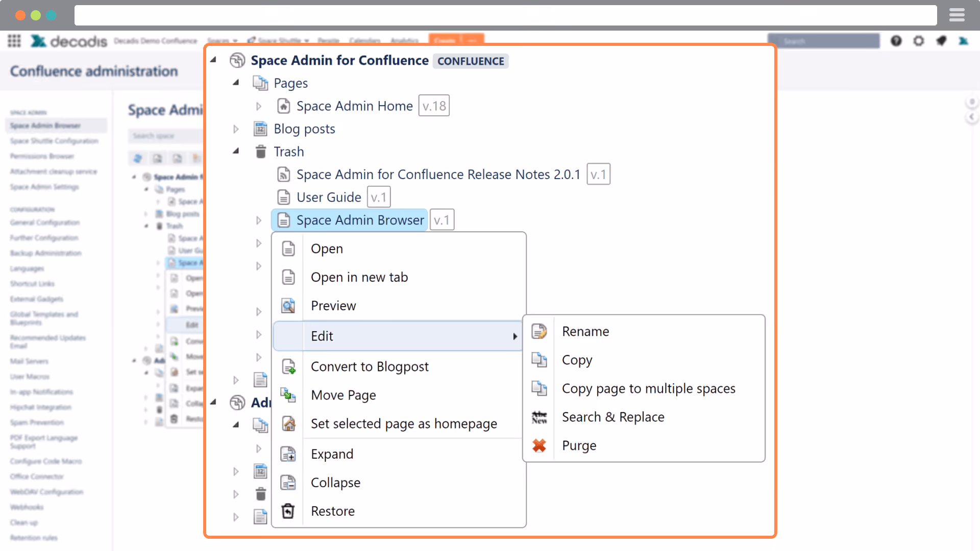Expand the Blog posts node

pos(236,129)
